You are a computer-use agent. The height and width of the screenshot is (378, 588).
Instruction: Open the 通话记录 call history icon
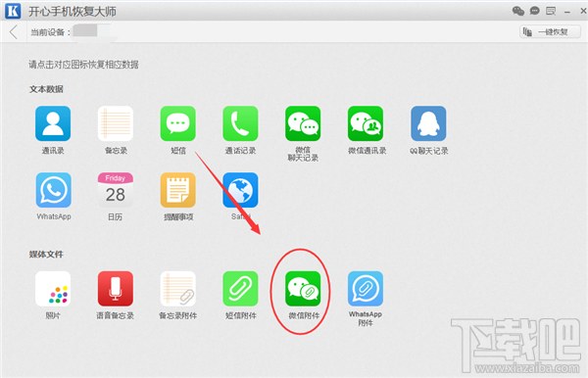240,123
